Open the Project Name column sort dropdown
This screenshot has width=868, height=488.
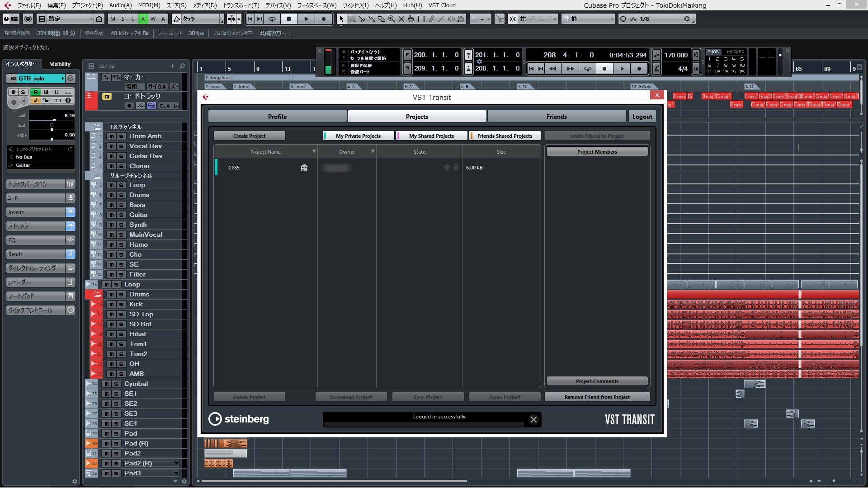[314, 151]
